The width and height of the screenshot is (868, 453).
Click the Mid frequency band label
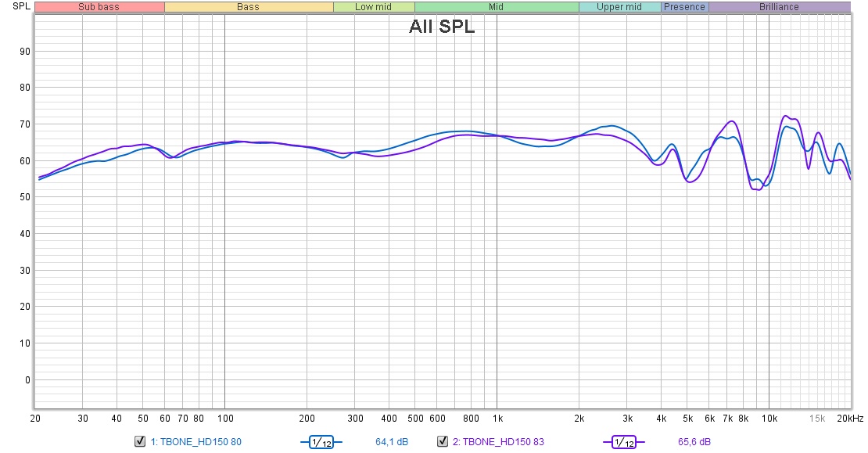(496, 7)
